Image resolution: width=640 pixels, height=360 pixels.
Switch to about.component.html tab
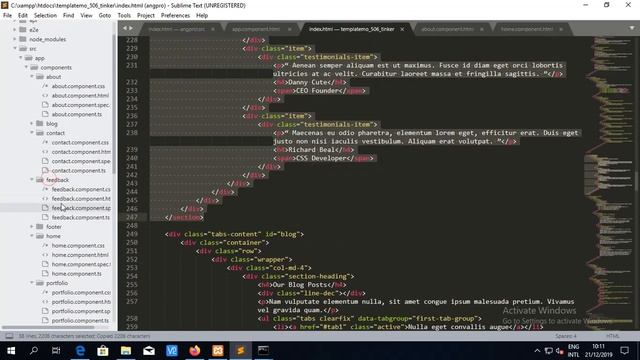pyautogui.click(x=447, y=29)
